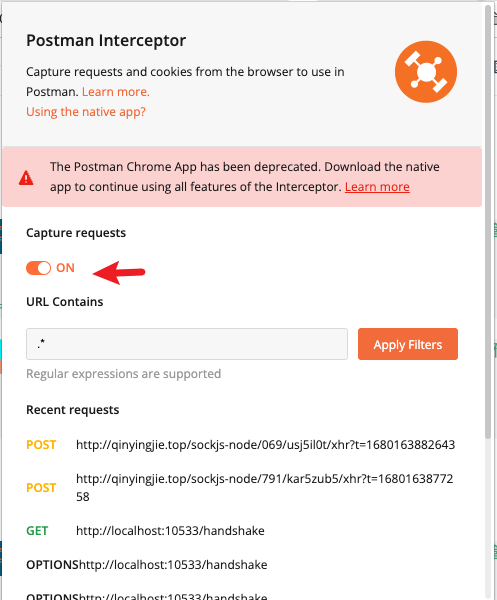The image size is (497, 600).
Task: Click the green GET method label
Action: click(37, 531)
